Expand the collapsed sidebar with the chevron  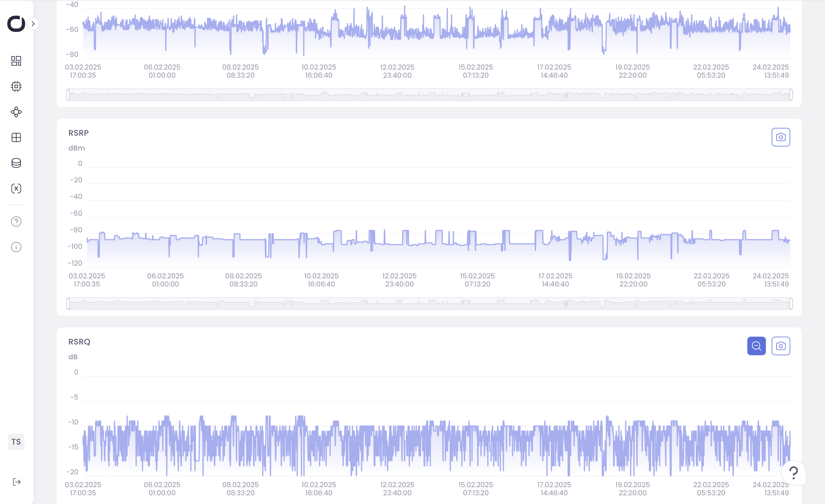click(32, 24)
